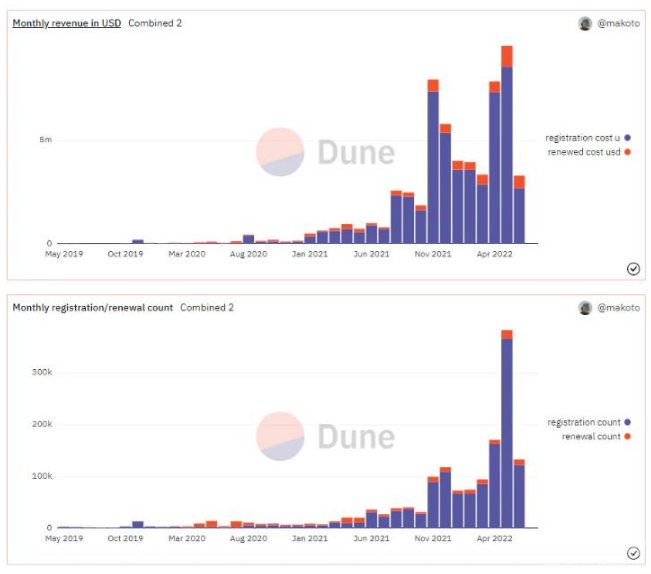Click the tallest bar in the revenue chart
This screenshot has height=574, width=651.
pos(507,150)
